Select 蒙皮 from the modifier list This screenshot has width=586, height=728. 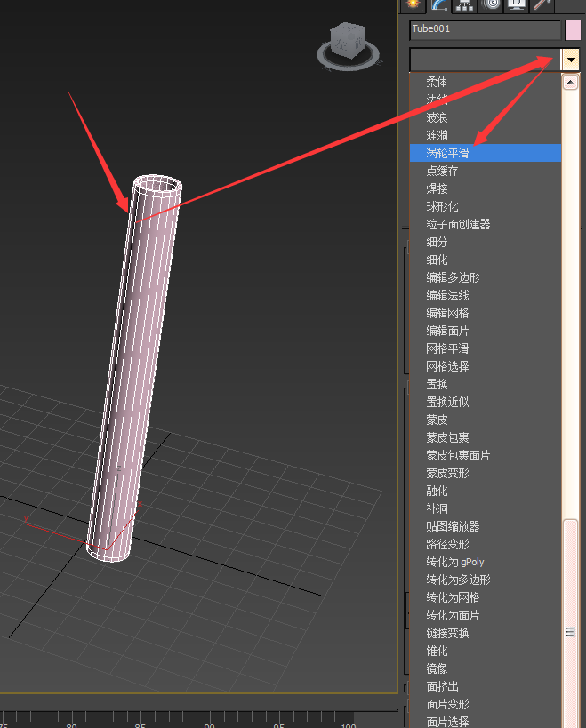click(x=437, y=420)
